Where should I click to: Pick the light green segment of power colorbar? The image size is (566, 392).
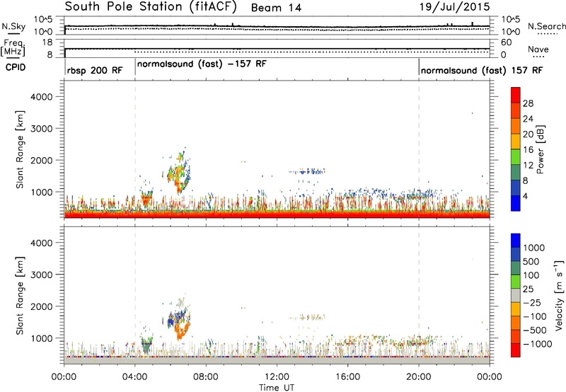pyautogui.click(x=516, y=157)
